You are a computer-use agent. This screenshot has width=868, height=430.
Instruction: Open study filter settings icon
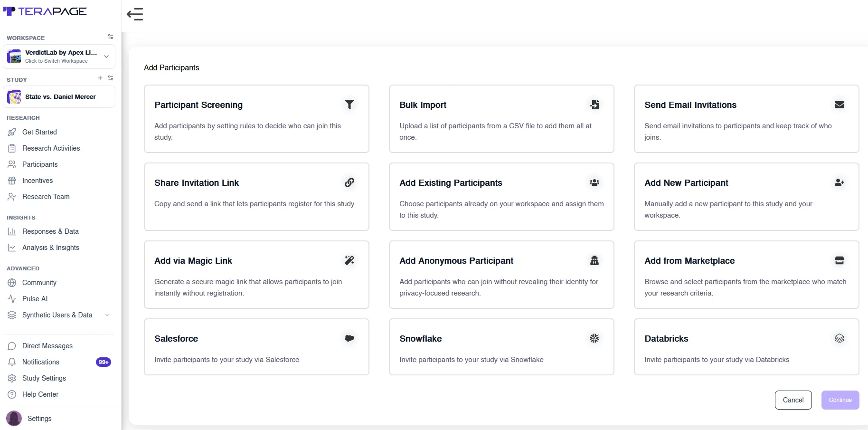[111, 78]
